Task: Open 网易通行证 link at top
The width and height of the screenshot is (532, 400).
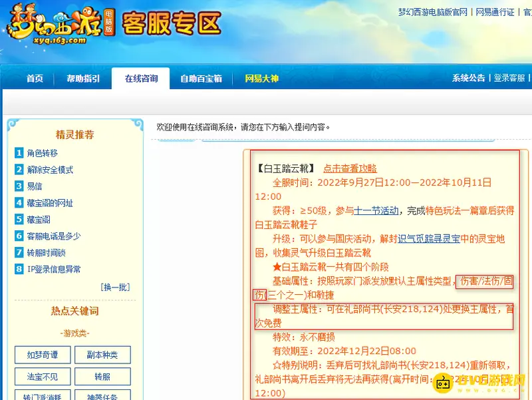Action: click(x=495, y=12)
